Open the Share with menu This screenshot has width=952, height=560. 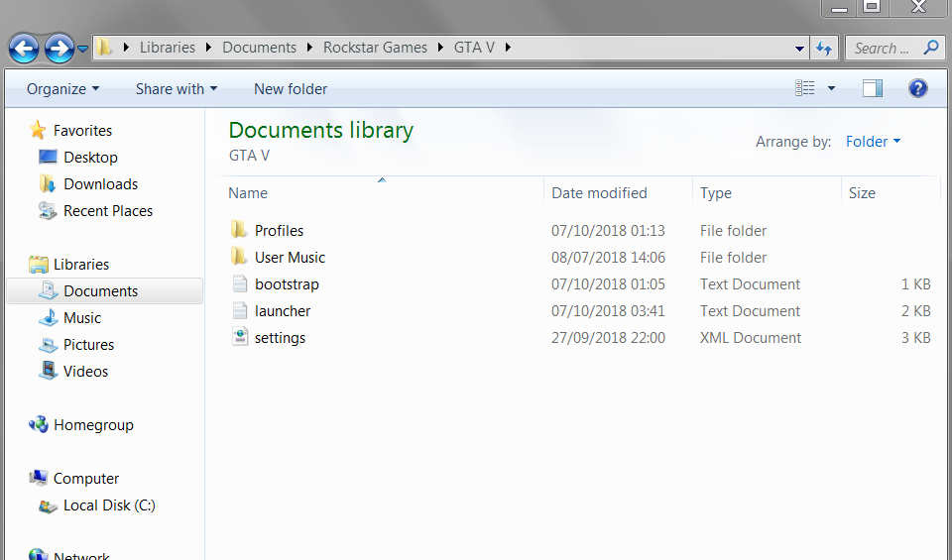(x=177, y=89)
